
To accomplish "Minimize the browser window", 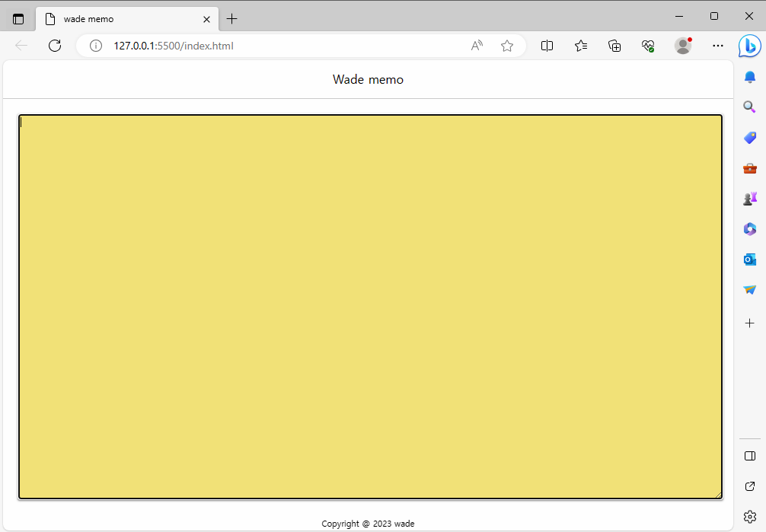I will pos(679,16).
